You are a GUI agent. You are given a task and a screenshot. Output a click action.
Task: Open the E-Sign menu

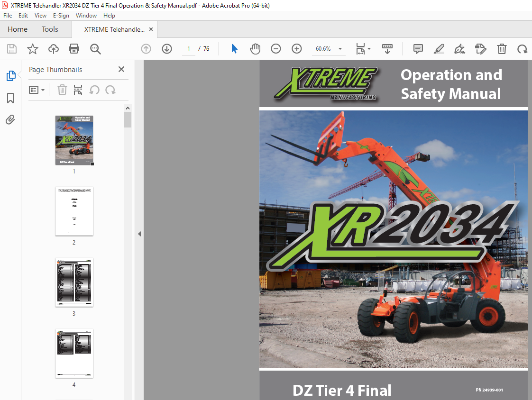[61, 16]
